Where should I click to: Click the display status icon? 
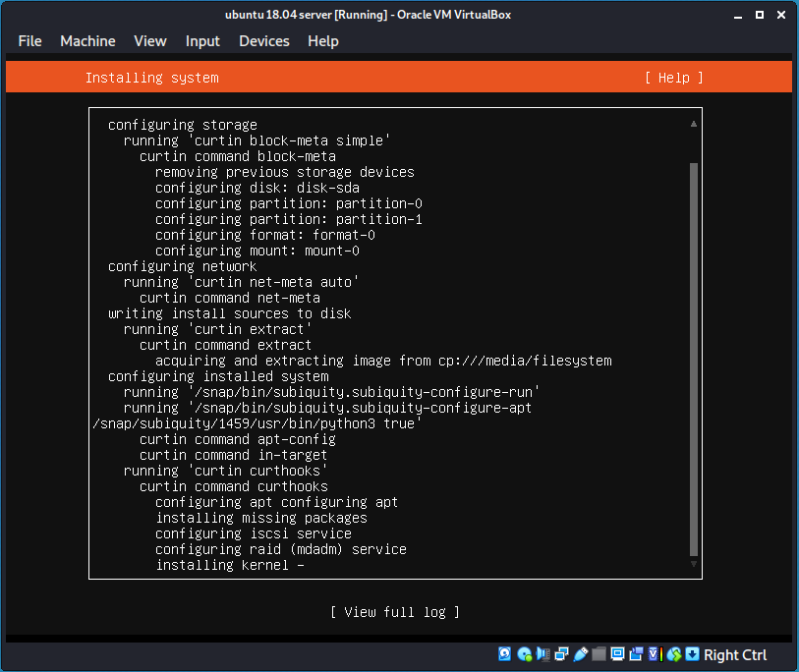(616, 654)
